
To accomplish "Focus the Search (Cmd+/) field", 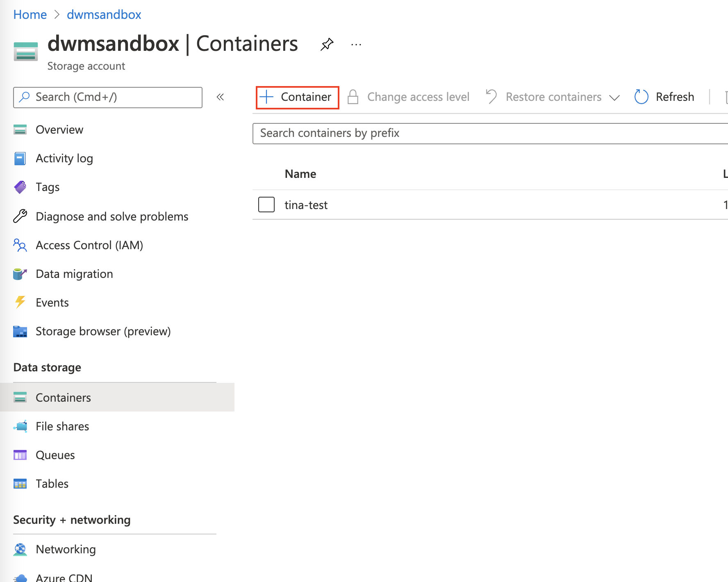I will 108,98.
